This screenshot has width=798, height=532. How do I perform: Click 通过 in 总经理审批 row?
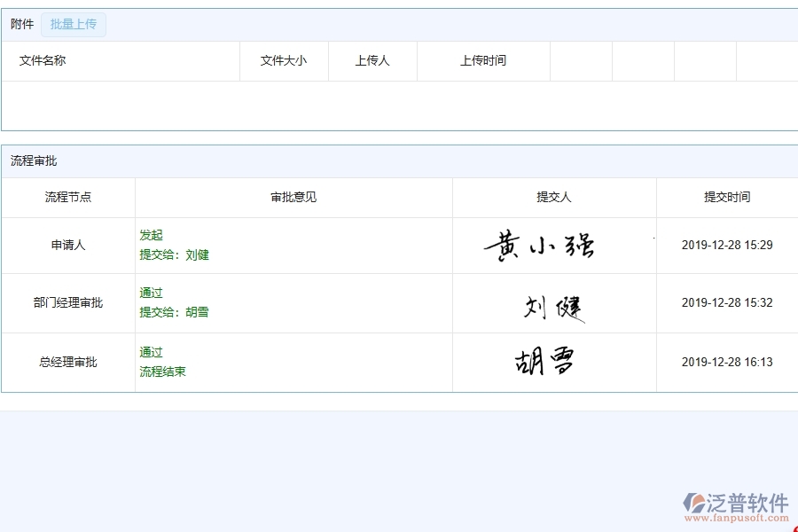[151, 352]
